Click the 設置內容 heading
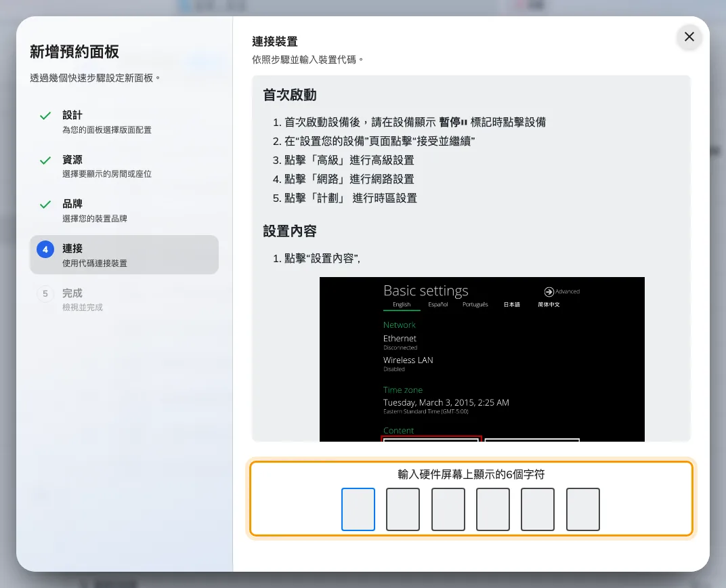This screenshot has width=726, height=588. (290, 231)
